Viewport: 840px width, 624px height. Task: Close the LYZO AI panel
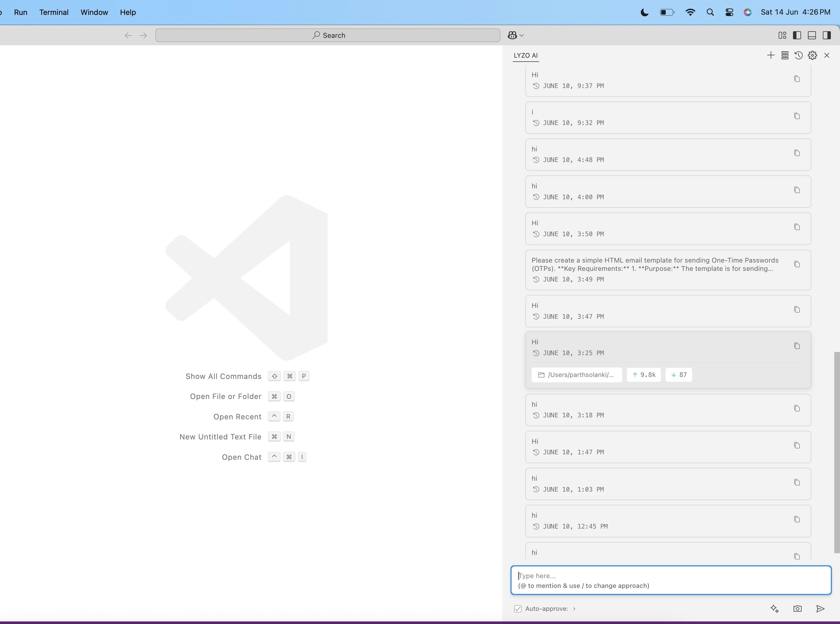click(x=827, y=56)
